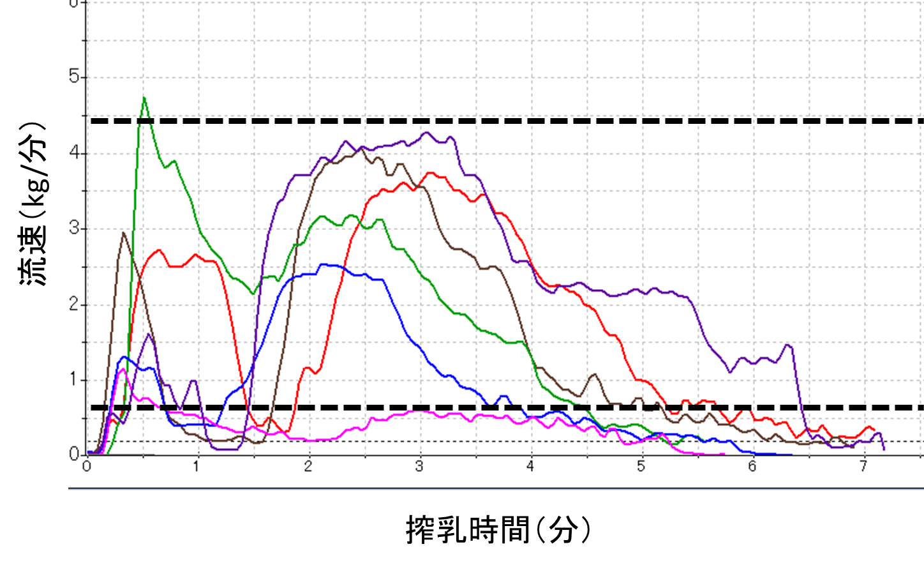Click the purple curve's small bump after 6 minutes

tap(788, 345)
